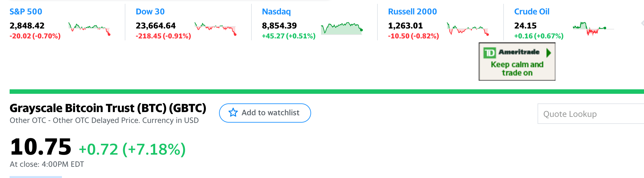Select the Nasdaq green sparkline chart
The height and width of the screenshot is (178, 644).
(342, 28)
